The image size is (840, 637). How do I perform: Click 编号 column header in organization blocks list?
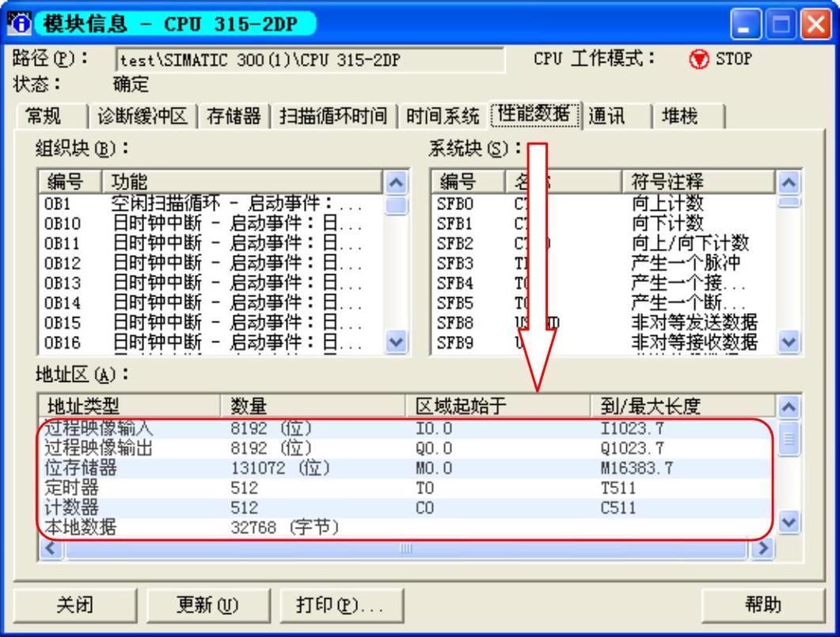[x=70, y=181]
